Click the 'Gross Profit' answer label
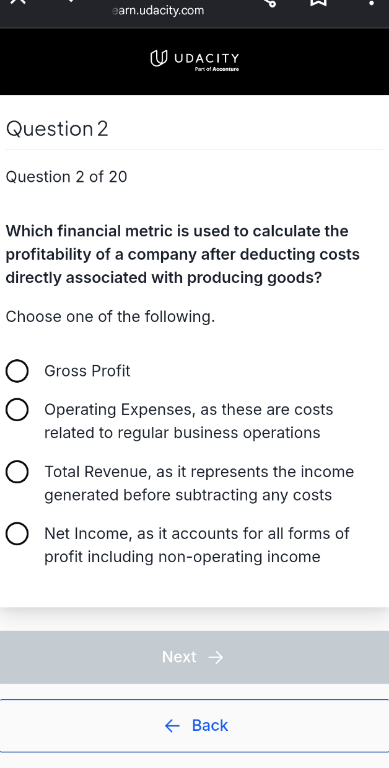The image size is (389, 768). pos(87,371)
